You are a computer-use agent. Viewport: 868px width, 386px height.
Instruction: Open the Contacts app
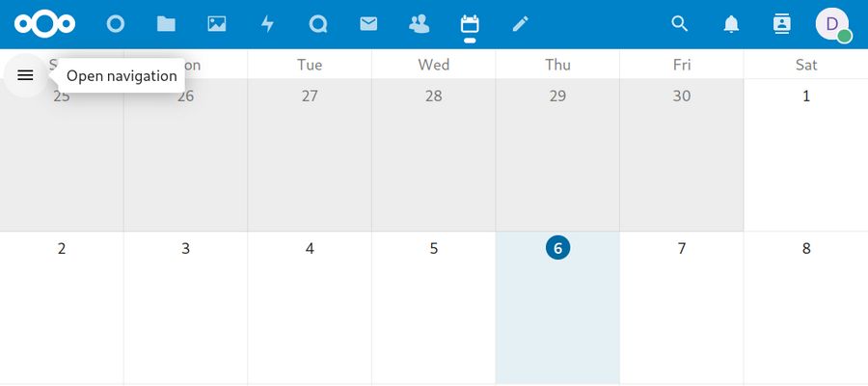click(x=420, y=24)
